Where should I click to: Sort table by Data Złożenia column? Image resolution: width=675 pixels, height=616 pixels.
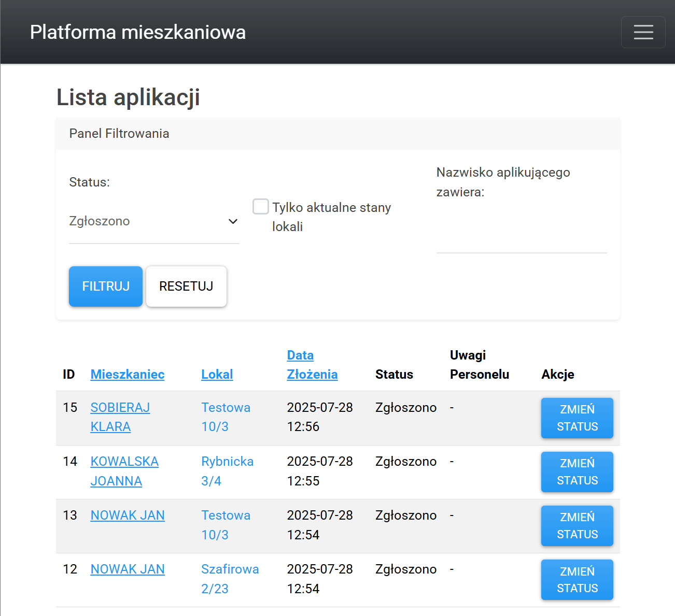312,365
